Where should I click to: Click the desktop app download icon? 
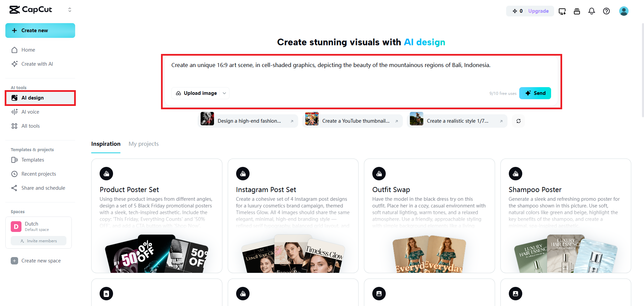coord(562,11)
